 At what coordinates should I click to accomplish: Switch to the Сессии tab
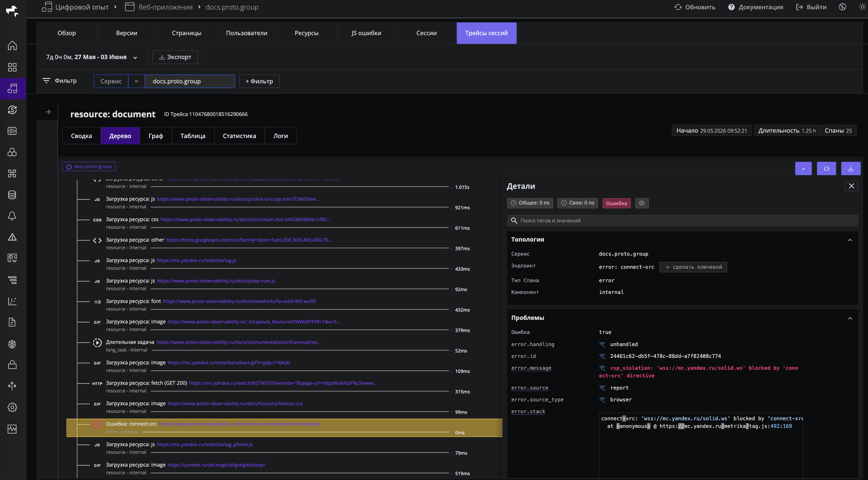pyautogui.click(x=426, y=33)
